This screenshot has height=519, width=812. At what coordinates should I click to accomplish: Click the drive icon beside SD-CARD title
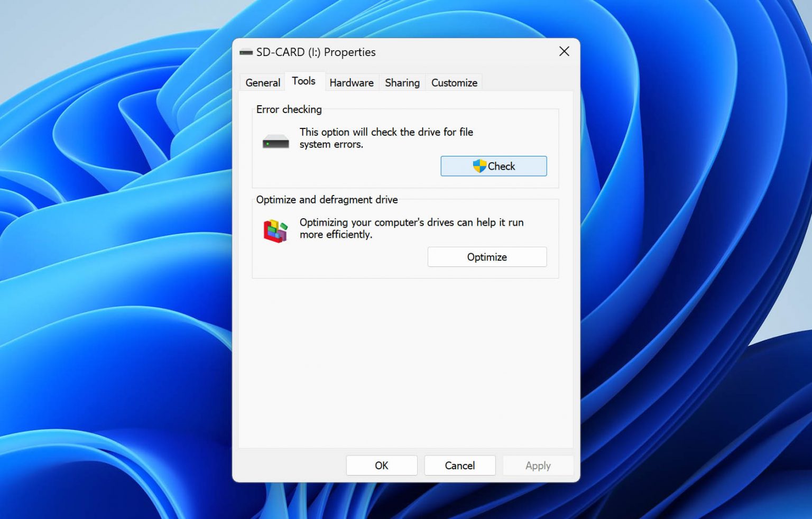point(246,52)
